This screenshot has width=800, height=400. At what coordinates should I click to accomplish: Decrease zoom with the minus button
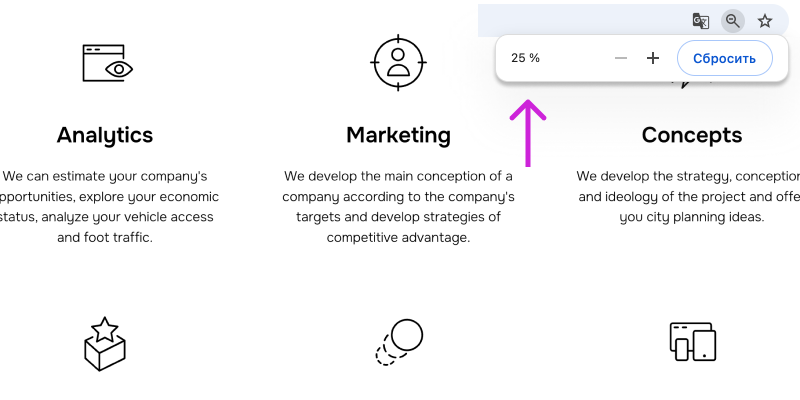pos(620,58)
